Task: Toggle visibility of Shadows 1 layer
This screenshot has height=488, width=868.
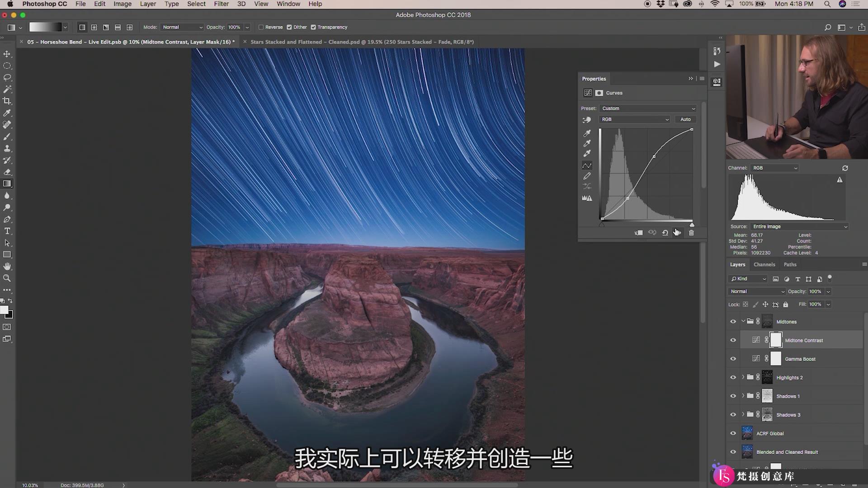Action: point(733,396)
